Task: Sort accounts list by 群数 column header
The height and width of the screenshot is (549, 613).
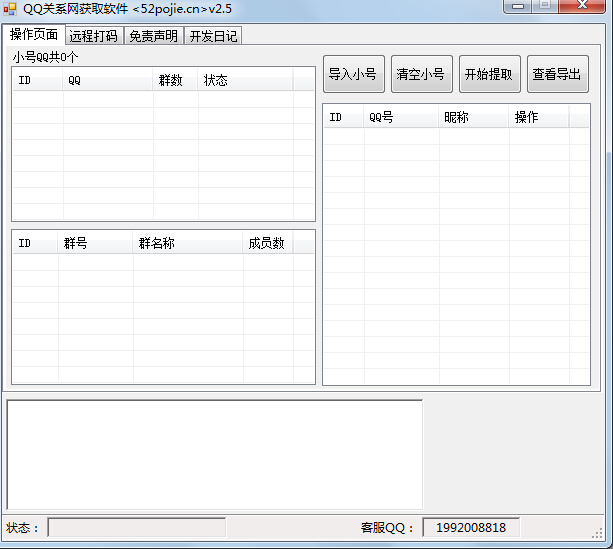Action: coord(175,80)
